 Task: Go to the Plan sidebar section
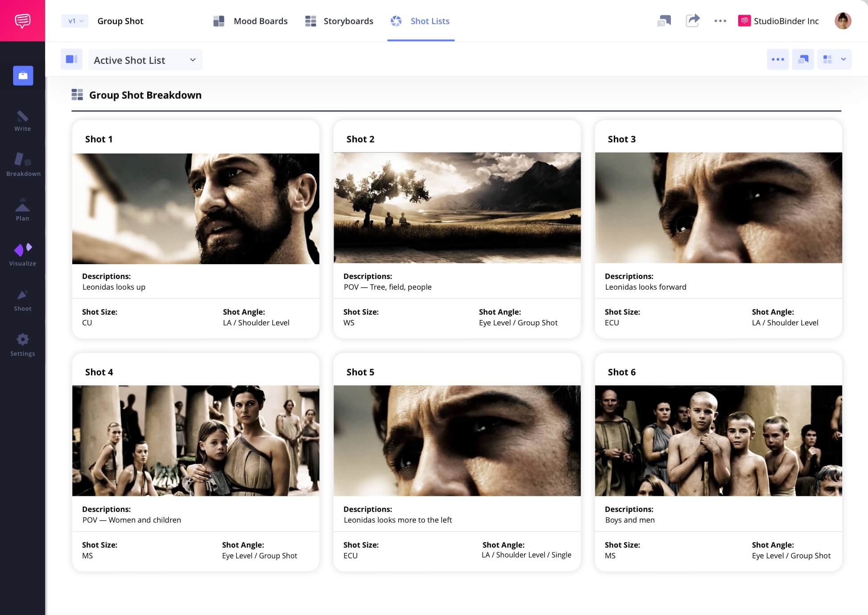pyautogui.click(x=22, y=210)
